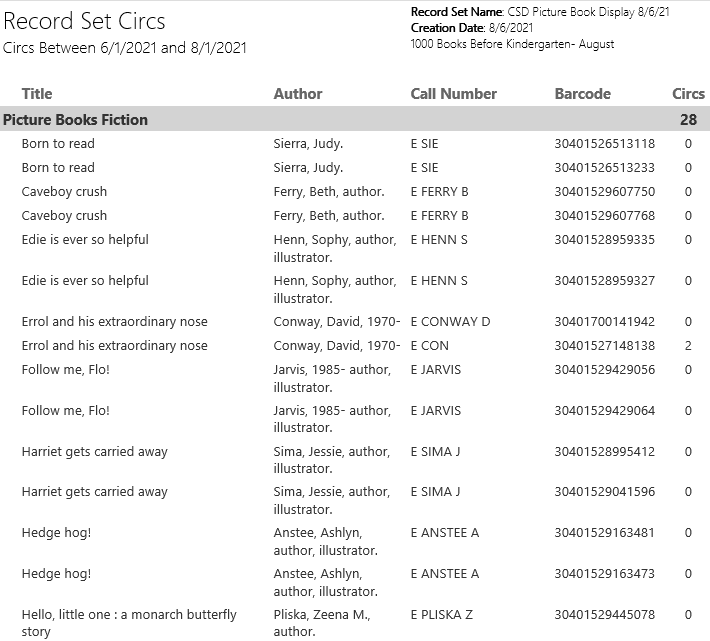Select barcode 30401529429056
This screenshot has height=641, width=710.
tap(604, 370)
